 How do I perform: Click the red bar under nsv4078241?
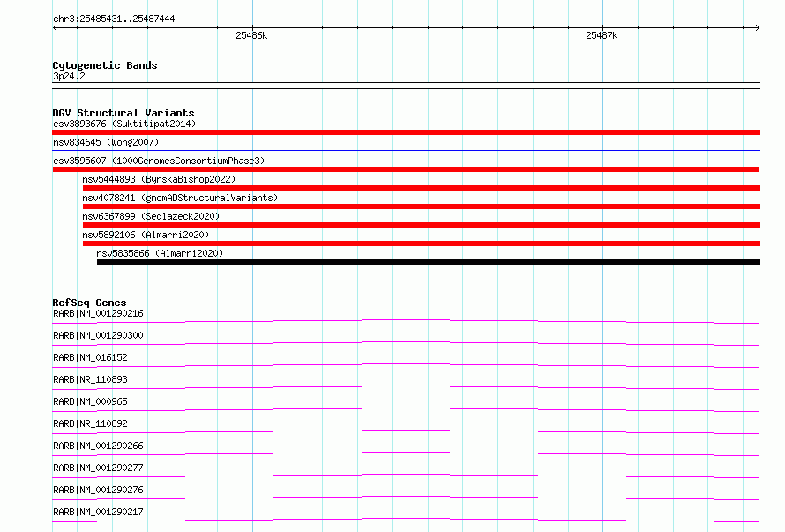(422, 206)
